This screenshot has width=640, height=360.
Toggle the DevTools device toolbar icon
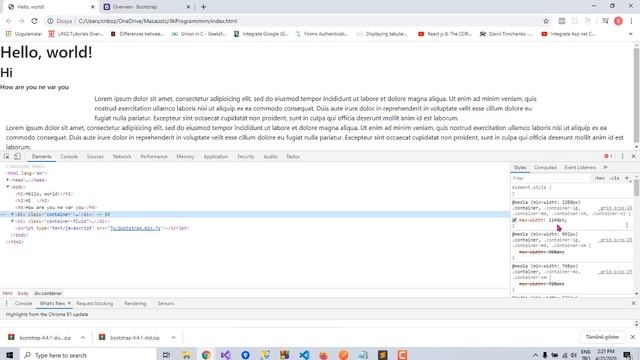click(17, 156)
